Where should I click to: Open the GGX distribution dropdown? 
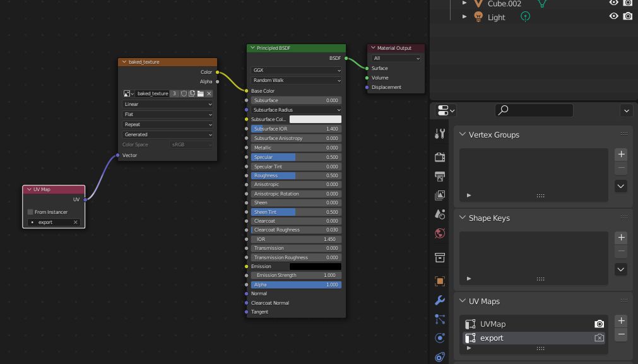coord(296,71)
